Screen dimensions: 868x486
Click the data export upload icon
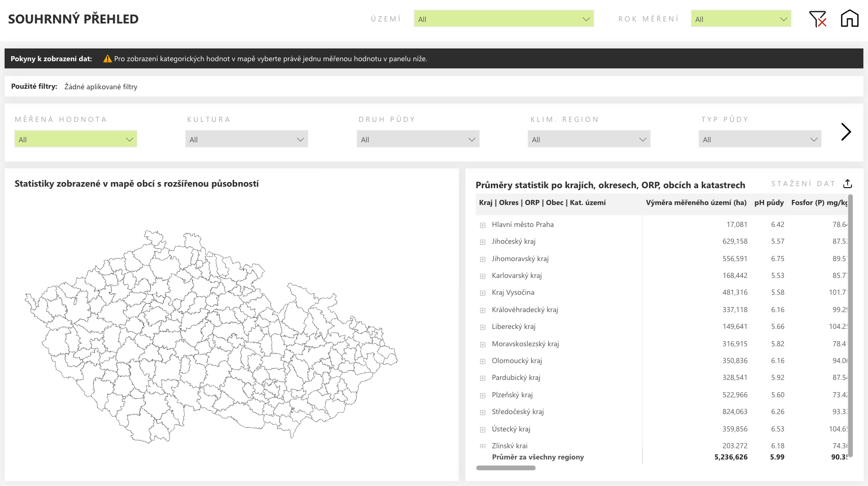coord(848,184)
